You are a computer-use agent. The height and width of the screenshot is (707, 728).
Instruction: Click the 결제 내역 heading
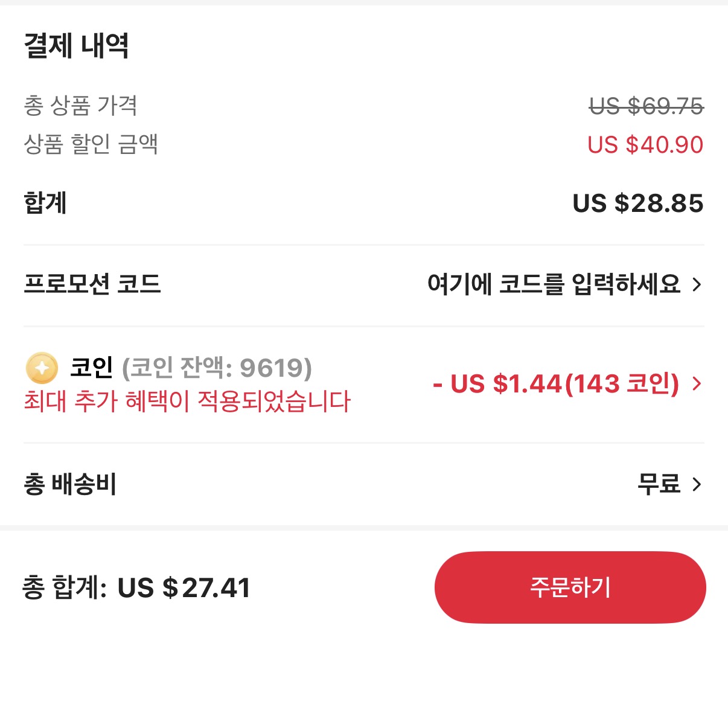pos(76,46)
